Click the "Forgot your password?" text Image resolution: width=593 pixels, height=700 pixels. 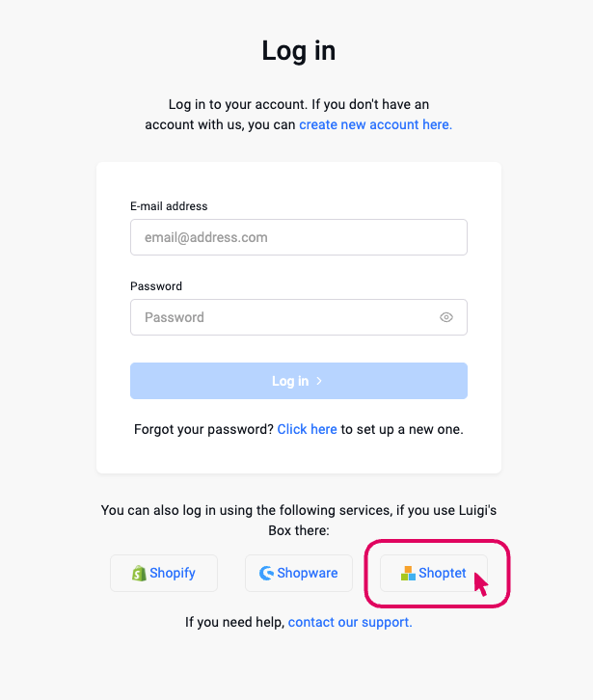(203, 429)
